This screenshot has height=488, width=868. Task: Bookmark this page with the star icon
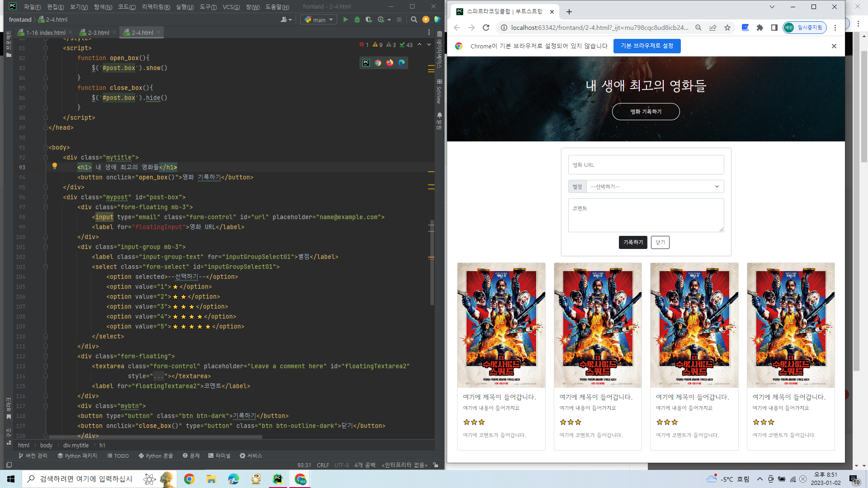727,28
